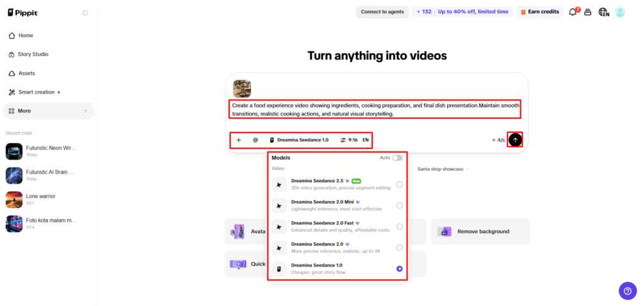Click the 4/s credit cost

pyautogui.click(x=498, y=140)
